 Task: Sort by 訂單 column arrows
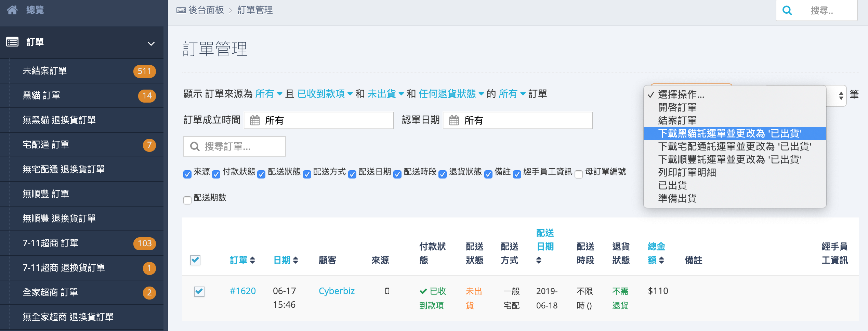pyautogui.click(x=252, y=260)
